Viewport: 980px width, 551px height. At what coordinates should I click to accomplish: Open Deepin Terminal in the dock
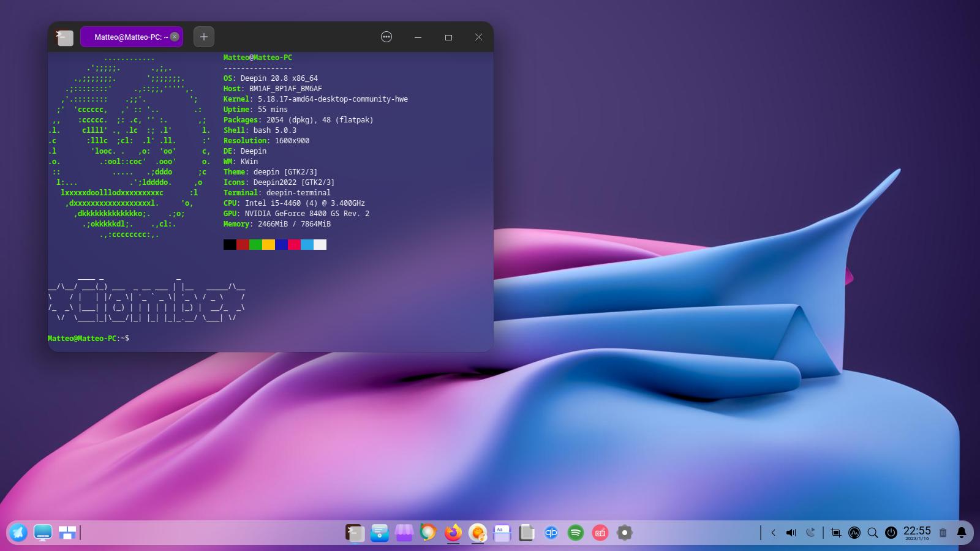(x=355, y=533)
